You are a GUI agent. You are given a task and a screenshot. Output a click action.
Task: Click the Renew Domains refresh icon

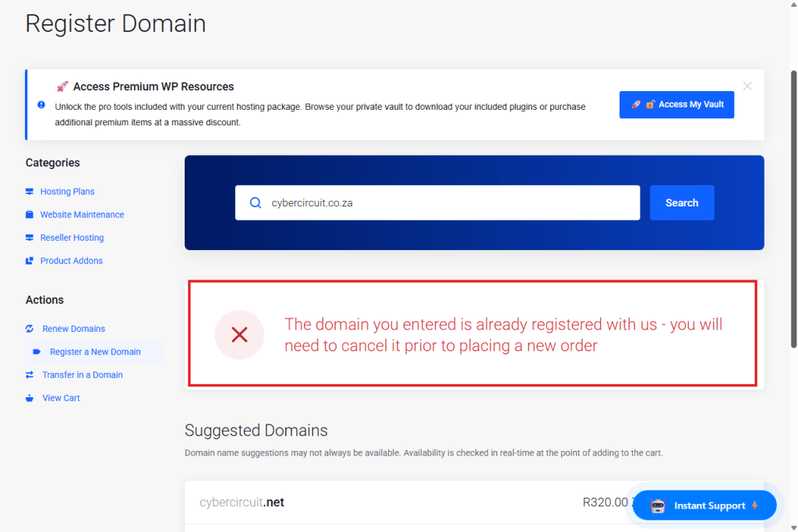click(30, 329)
